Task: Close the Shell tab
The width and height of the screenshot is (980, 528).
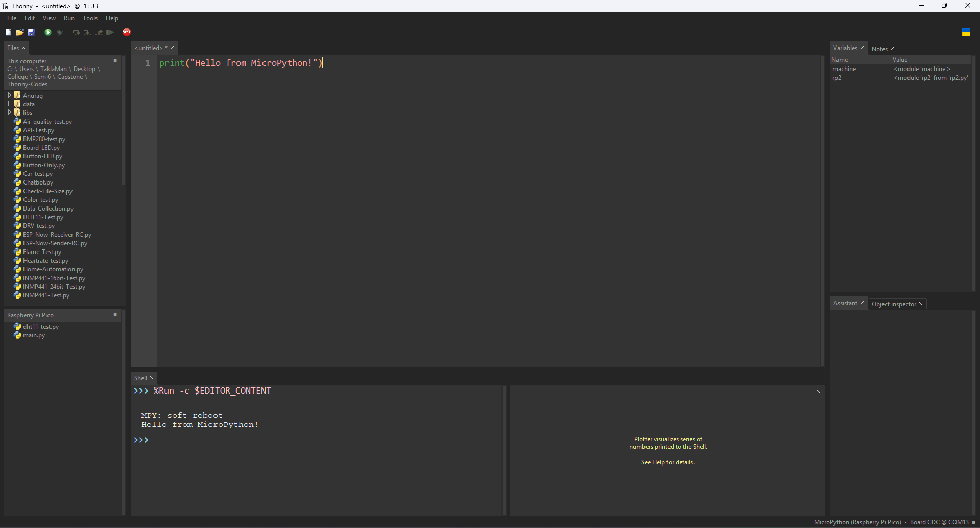Action: click(x=152, y=378)
